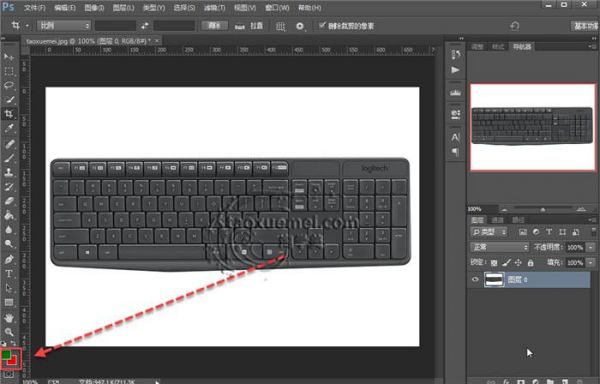This screenshot has width=600, height=384.
Task: Toggle the lock all layer icon
Action: [530, 263]
